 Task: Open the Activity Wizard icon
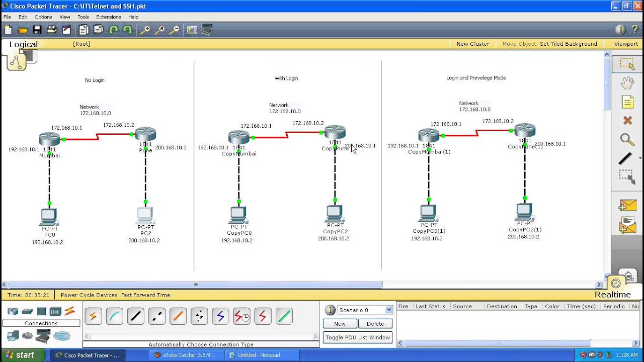[x=66, y=30]
